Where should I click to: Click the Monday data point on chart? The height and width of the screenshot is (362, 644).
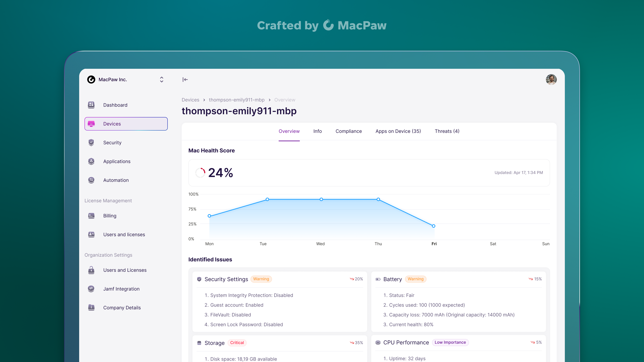[209, 216]
